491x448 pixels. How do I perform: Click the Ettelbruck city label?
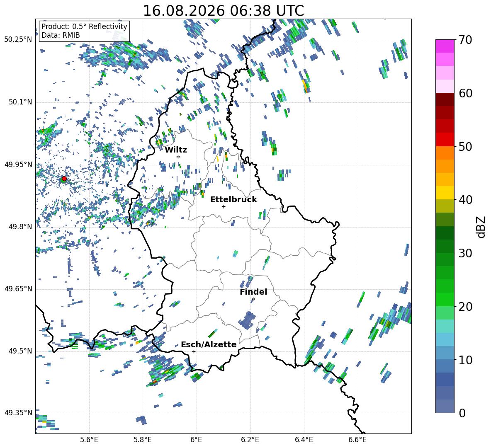pyautogui.click(x=233, y=200)
